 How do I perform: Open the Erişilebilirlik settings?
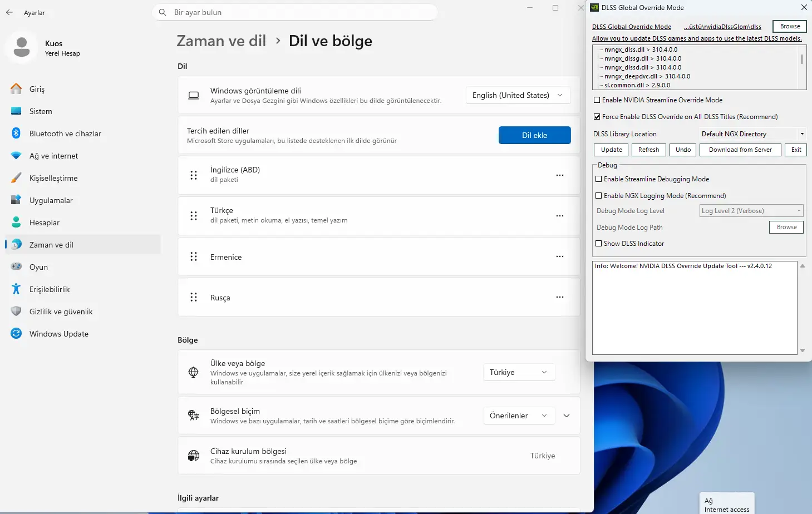pyautogui.click(x=50, y=289)
